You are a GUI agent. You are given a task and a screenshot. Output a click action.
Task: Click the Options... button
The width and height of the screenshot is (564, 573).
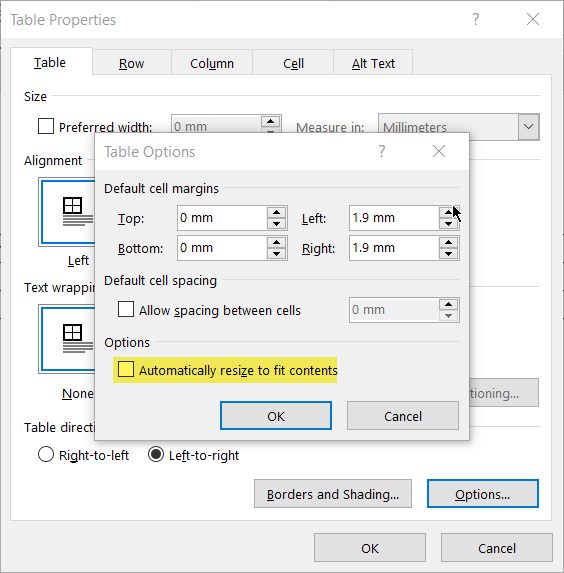coord(482,494)
